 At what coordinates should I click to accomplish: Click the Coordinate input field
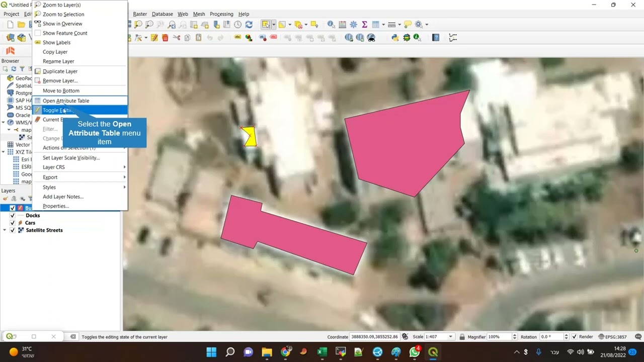[375, 337]
